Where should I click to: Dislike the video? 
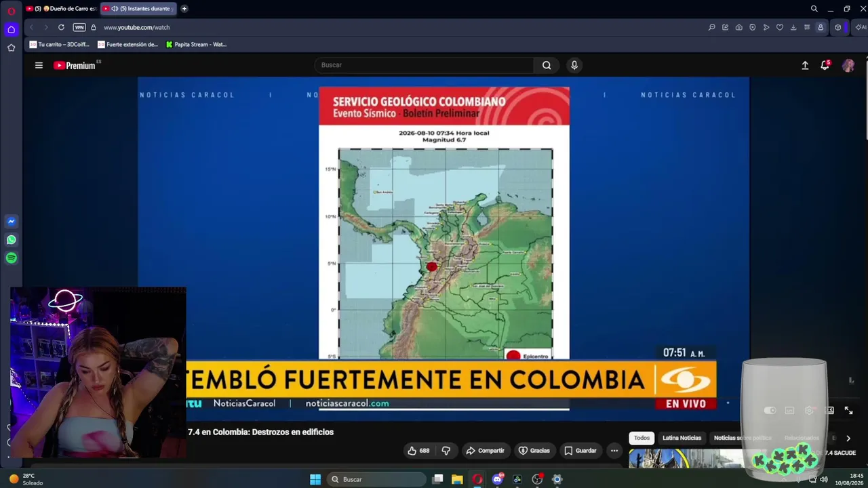pos(446,451)
